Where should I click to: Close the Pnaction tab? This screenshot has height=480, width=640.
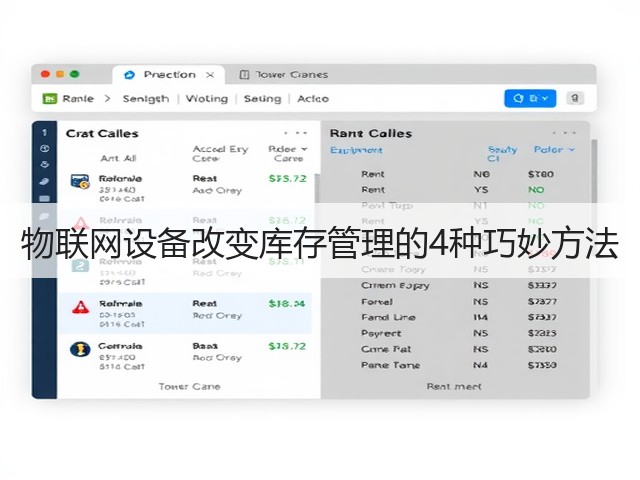point(210,75)
